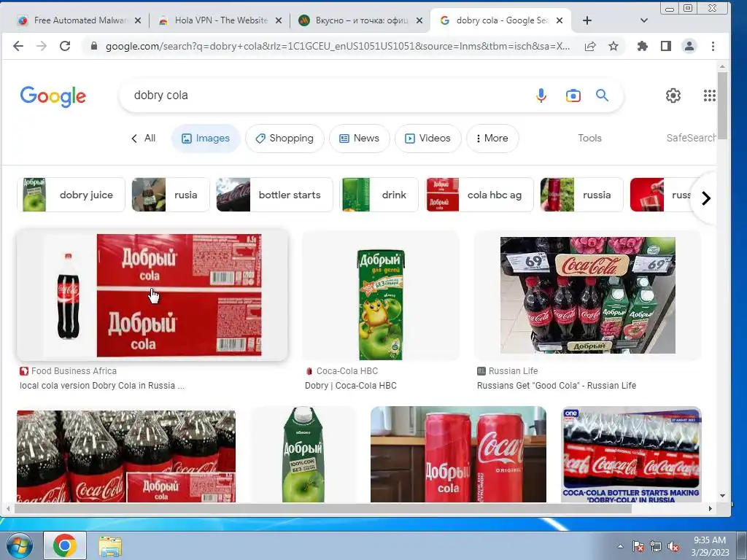The height and width of the screenshot is (560, 747).
Task: Open Google quick settings gear
Action: pyautogui.click(x=673, y=96)
